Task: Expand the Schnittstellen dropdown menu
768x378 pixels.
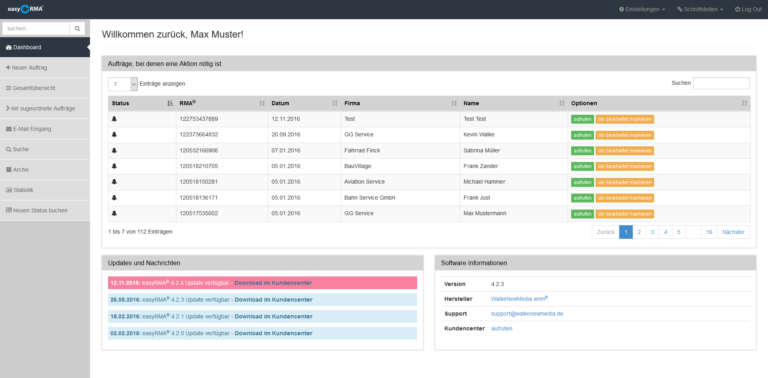Action: tap(700, 9)
